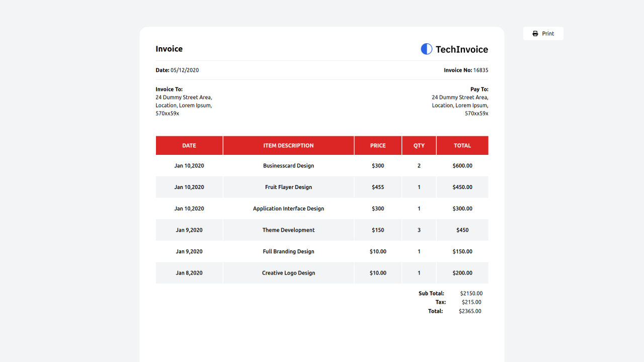This screenshot has width=644, height=362.
Task: Click the TOTAL column header
Action: [x=462, y=145]
